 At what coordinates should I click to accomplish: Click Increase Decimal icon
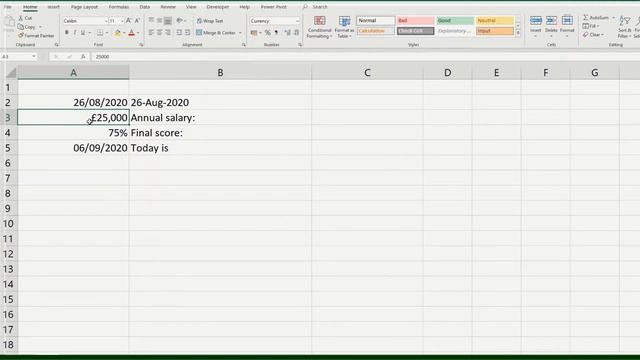(x=287, y=33)
